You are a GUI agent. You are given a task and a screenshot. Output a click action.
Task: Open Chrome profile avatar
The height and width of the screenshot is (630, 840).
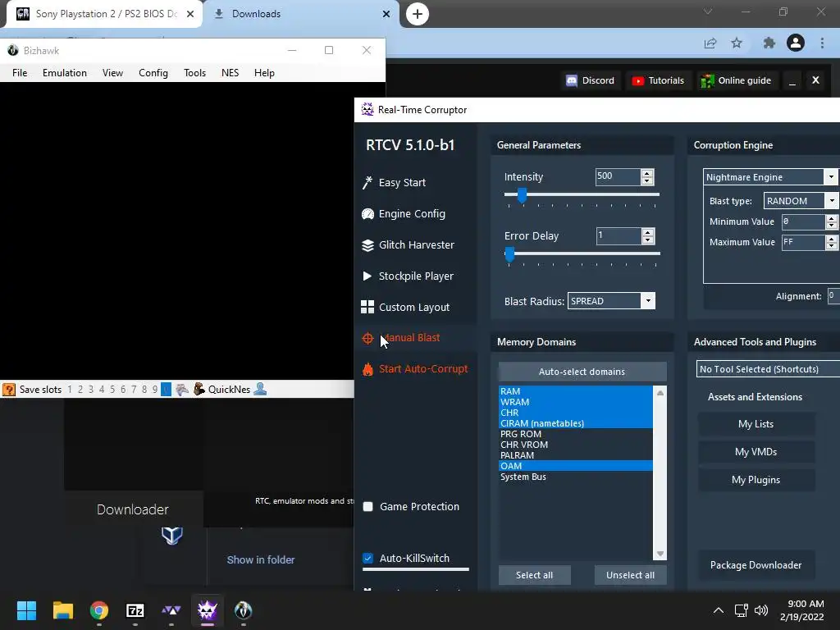coord(796,43)
